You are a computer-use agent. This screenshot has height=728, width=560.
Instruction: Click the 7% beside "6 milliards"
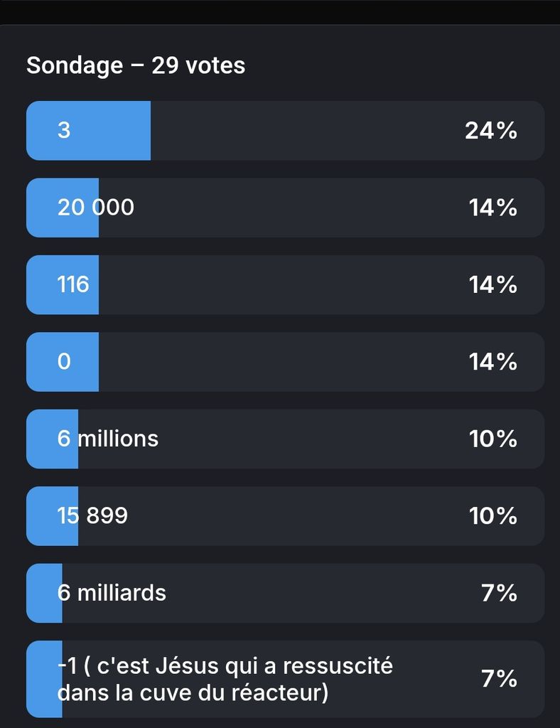[x=499, y=593]
